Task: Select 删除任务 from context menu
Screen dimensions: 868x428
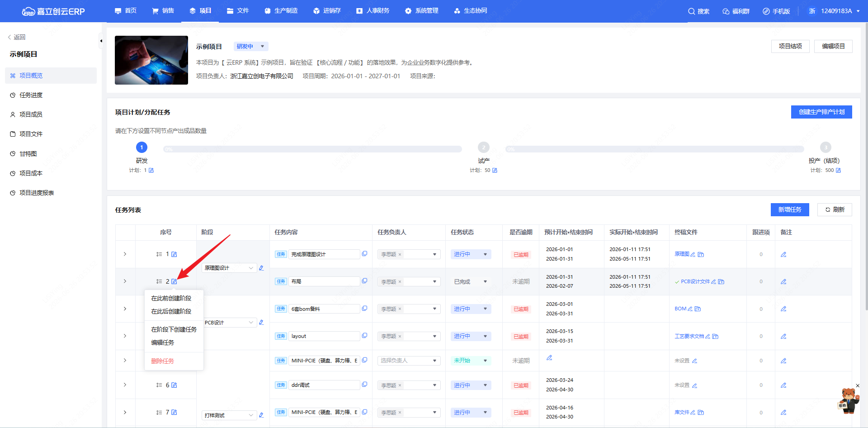Action: (163, 361)
